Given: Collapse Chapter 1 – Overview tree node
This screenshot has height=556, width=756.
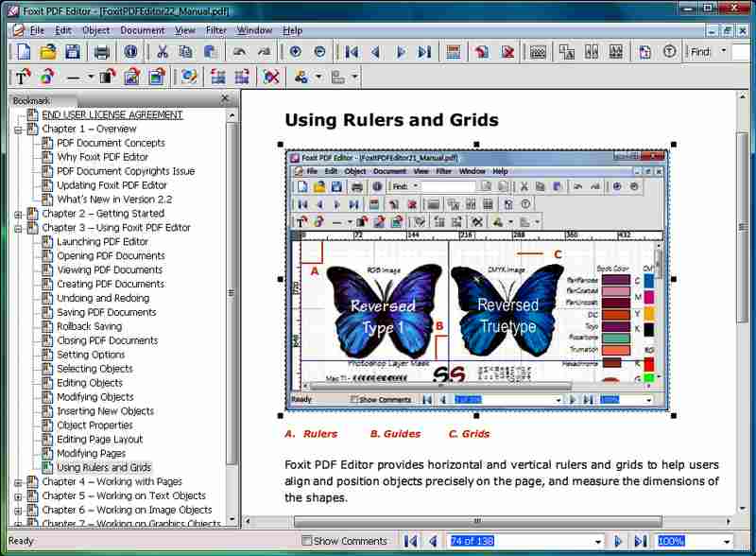Looking at the screenshot, I should (x=18, y=130).
